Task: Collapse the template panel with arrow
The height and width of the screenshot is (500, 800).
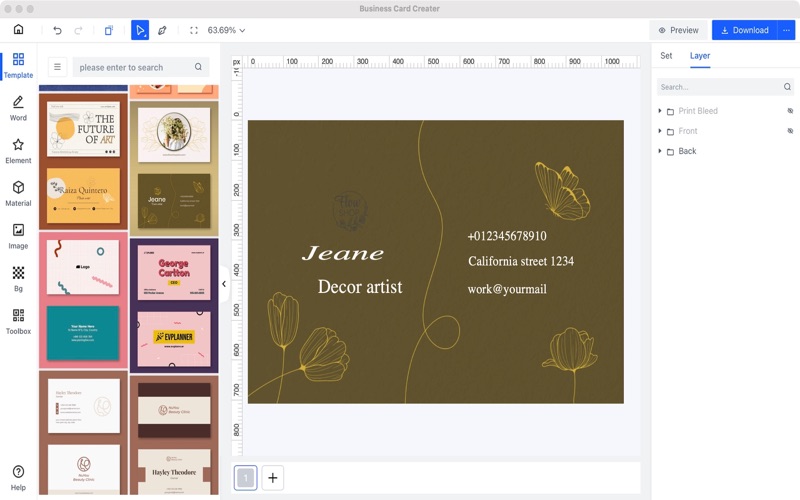Action: coord(224,284)
